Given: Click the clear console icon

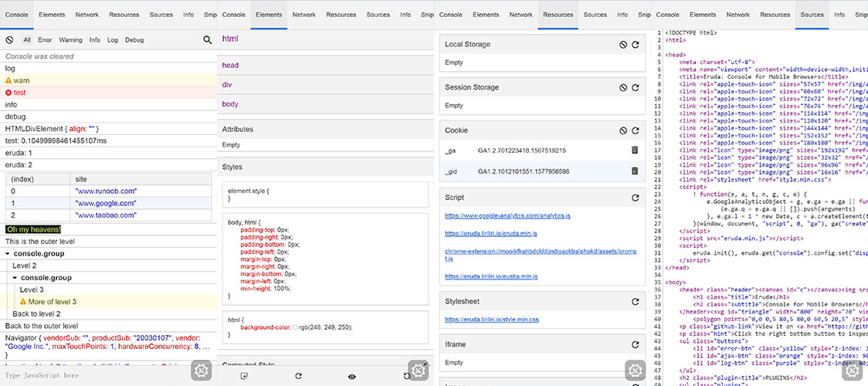Looking at the screenshot, I should point(9,40).
